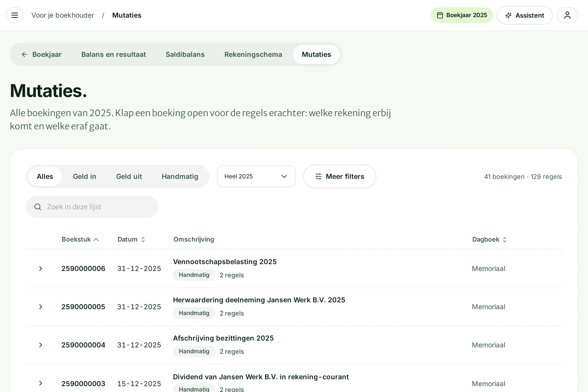Click the Zoek in deze lijst field
This screenshot has height=392, width=588.
pos(92,207)
